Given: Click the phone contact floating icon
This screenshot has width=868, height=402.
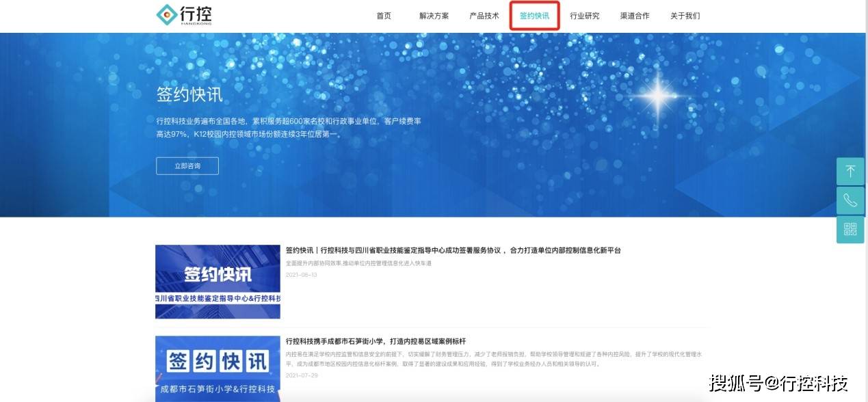Looking at the screenshot, I should tap(850, 201).
